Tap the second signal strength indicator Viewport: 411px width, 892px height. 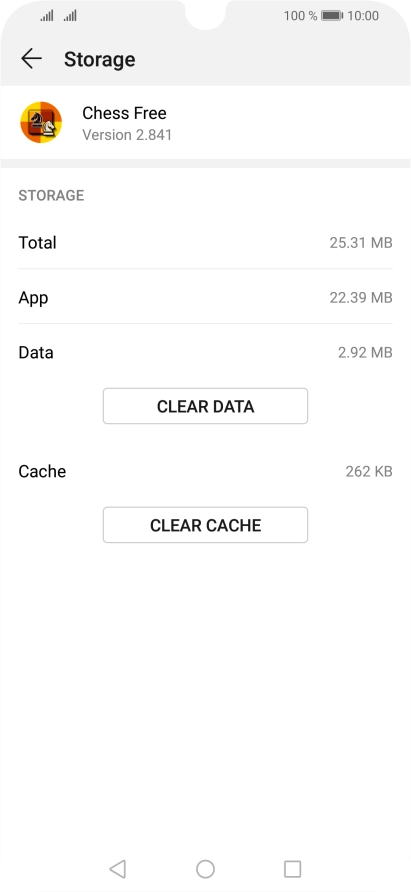tap(70, 16)
